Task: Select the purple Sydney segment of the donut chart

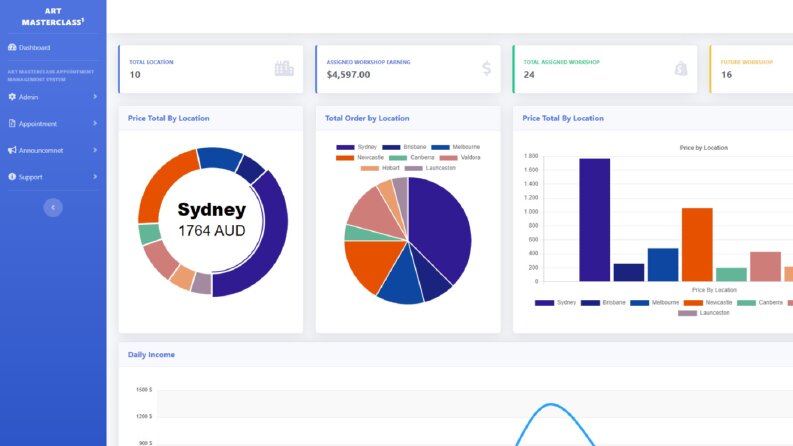Action: 273,233
